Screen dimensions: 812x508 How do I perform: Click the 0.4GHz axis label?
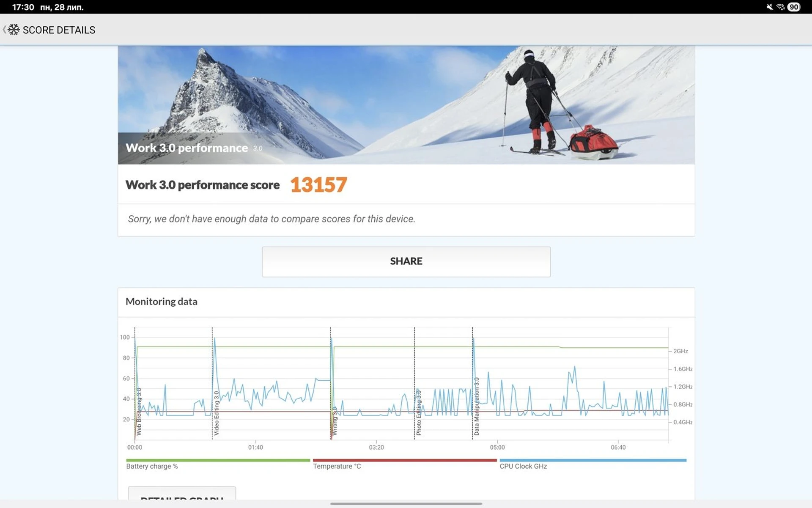(683, 422)
